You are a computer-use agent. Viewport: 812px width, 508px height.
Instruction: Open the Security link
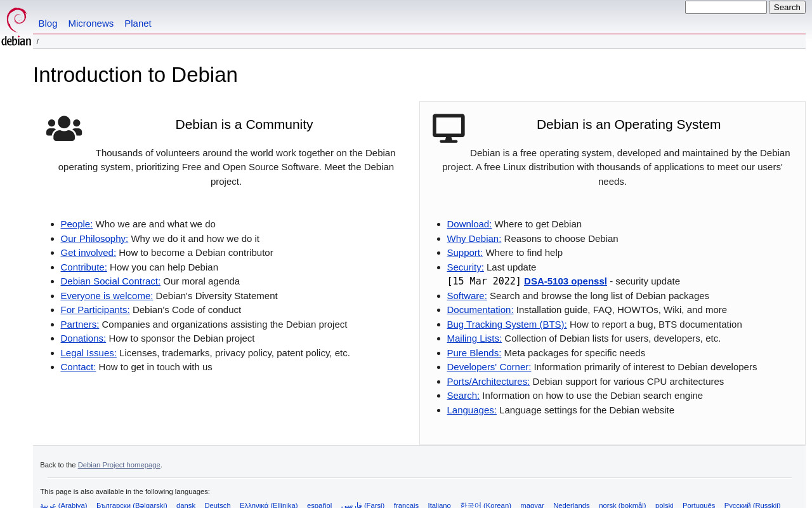coord(465,267)
